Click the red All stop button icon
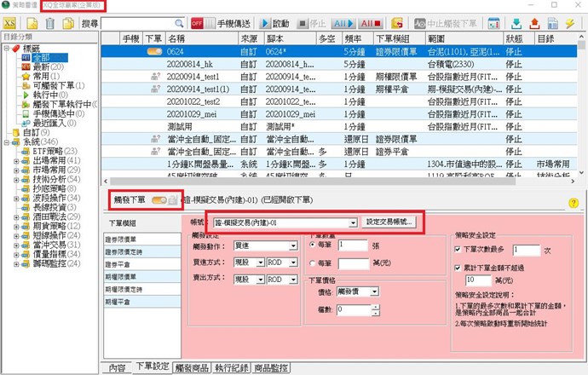Image resolution: width=588 pixels, height=375 pixels. point(371,22)
